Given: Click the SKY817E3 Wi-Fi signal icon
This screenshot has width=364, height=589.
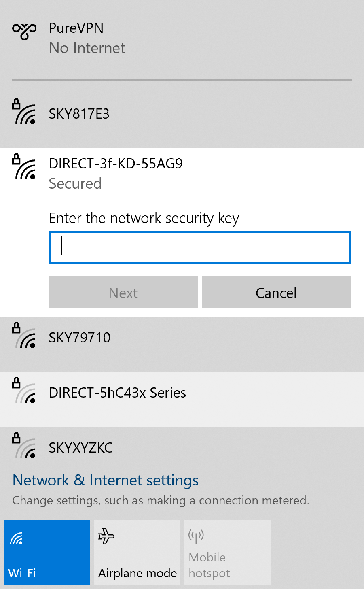Looking at the screenshot, I should point(24,112).
